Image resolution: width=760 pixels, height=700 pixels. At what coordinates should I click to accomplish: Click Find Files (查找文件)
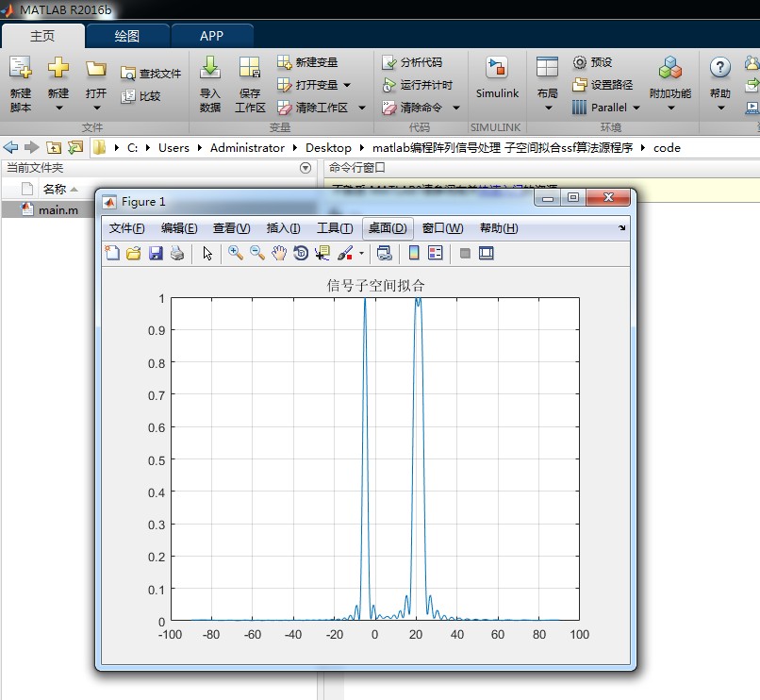(x=151, y=74)
